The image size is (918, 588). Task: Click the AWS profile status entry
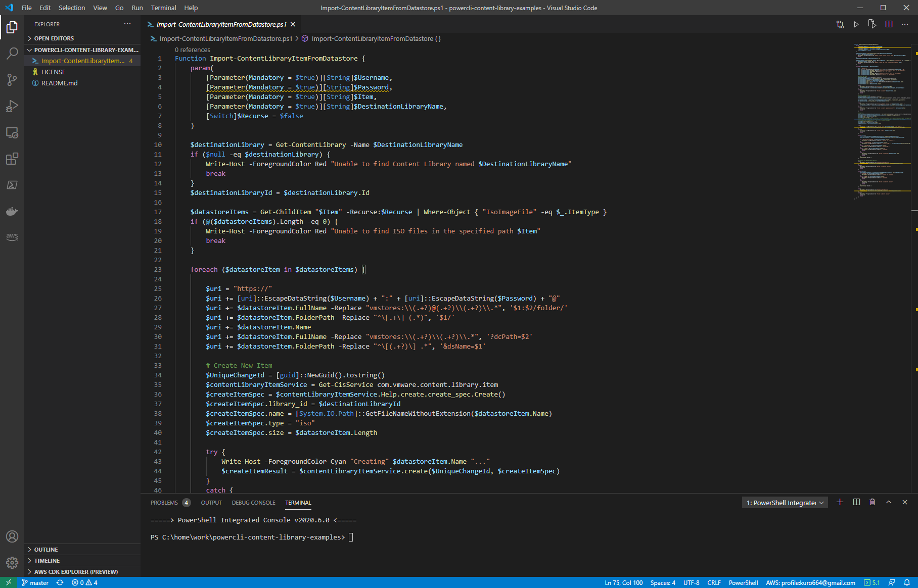(x=810, y=582)
